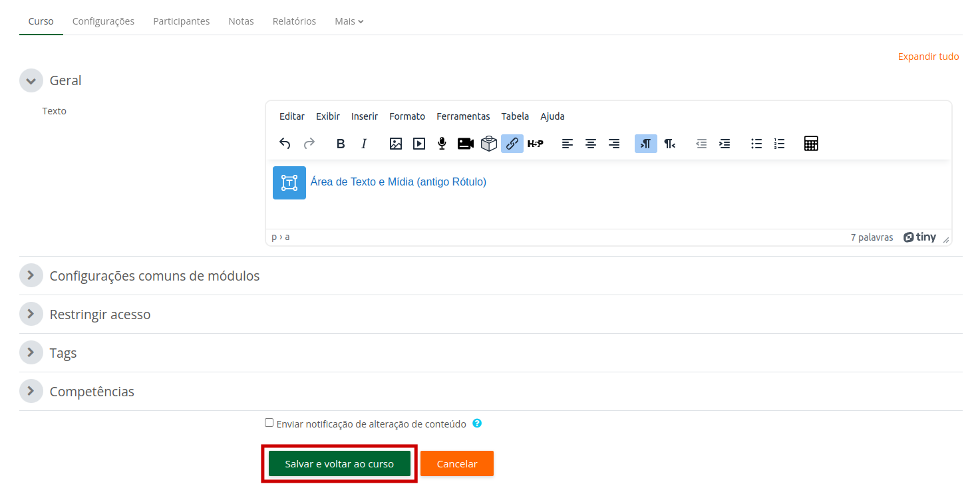Open the Record video tool
The width and height of the screenshot is (980, 500).
click(465, 143)
